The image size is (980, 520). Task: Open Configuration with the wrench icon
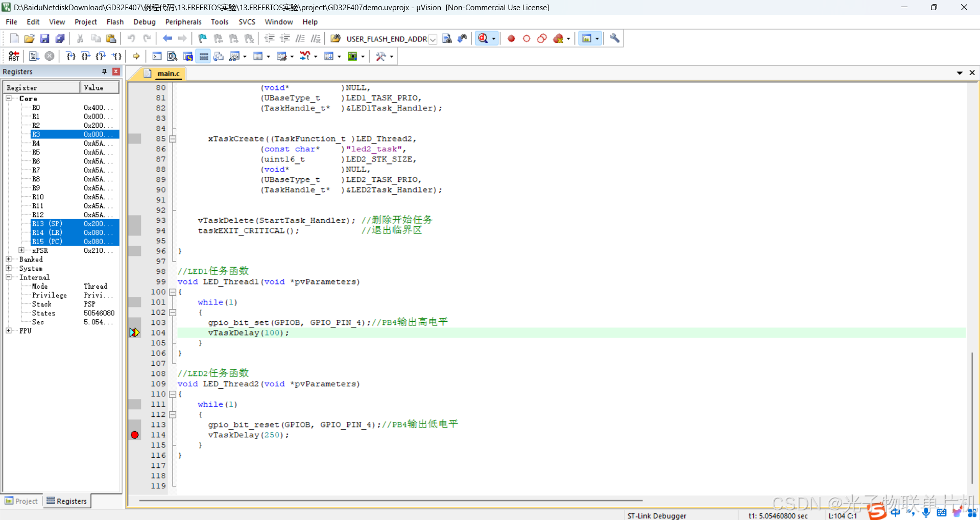coord(615,38)
